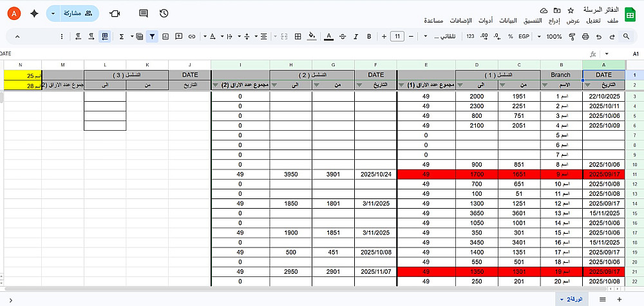This screenshot has width=644, height=306.
Task: Open vertical align dropdown
Action: tap(244, 37)
